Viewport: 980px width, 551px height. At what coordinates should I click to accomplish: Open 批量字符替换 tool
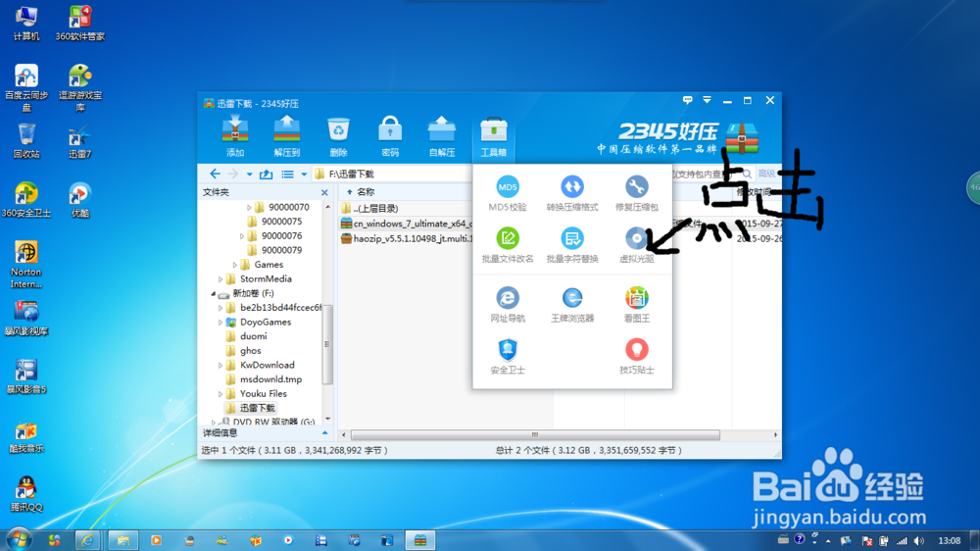pos(572,244)
